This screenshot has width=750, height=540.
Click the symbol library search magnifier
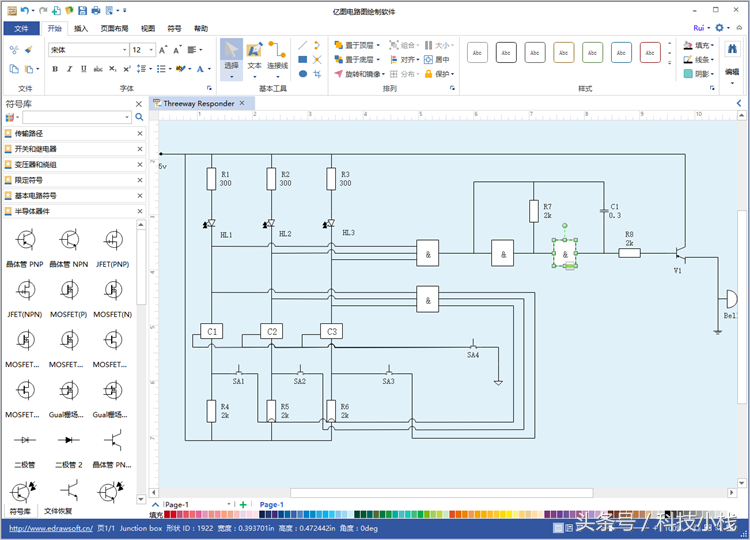(x=139, y=117)
